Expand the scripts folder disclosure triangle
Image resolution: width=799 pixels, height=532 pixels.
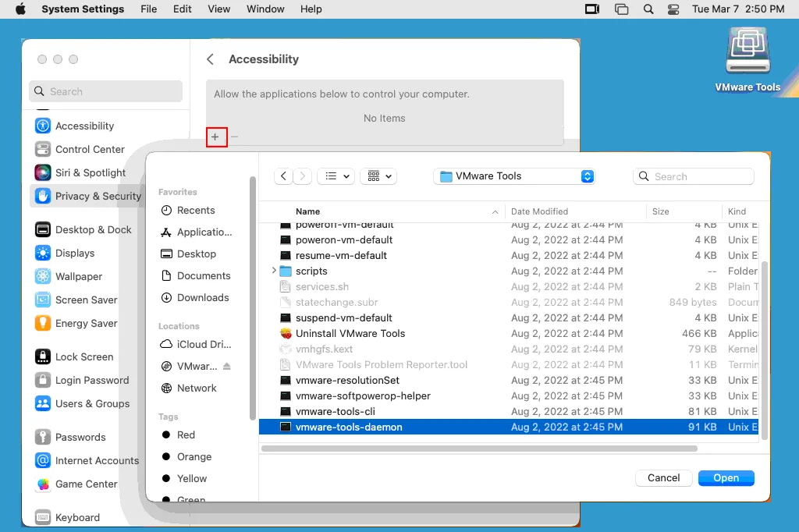pos(274,271)
